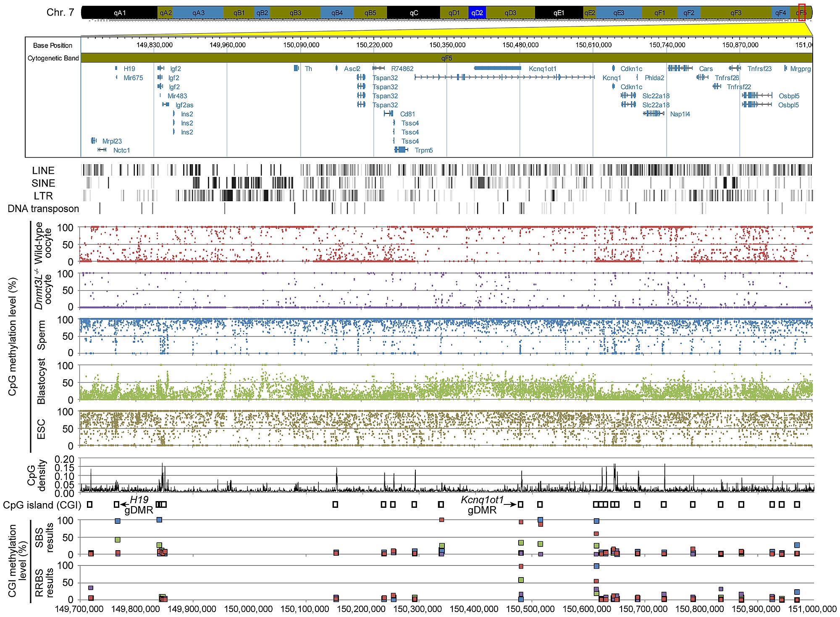This screenshot has height=617, width=840.
Task: Click the DNA transposon track label
Action: point(43,209)
